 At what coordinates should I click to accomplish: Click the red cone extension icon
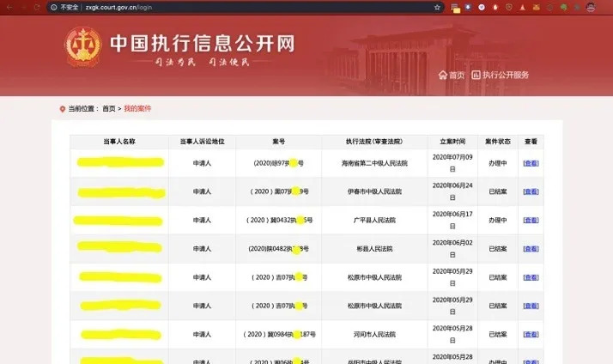(x=522, y=7)
